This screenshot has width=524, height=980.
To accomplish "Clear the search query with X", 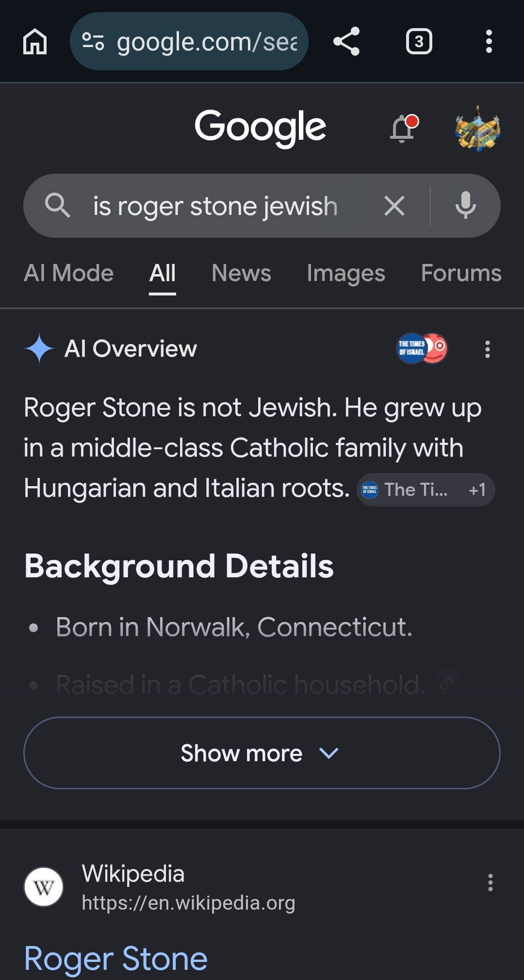I will [x=394, y=206].
